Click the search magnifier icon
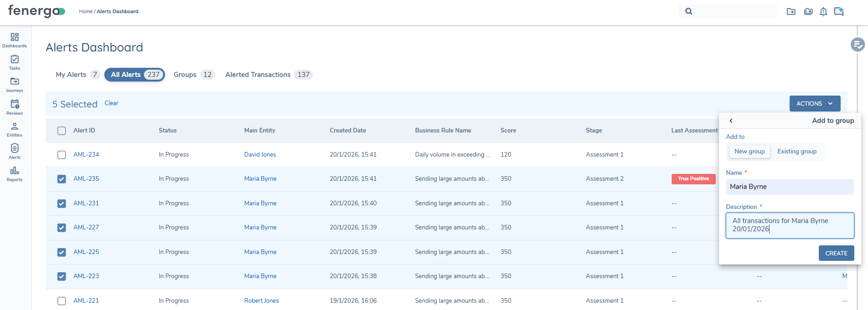 point(688,11)
